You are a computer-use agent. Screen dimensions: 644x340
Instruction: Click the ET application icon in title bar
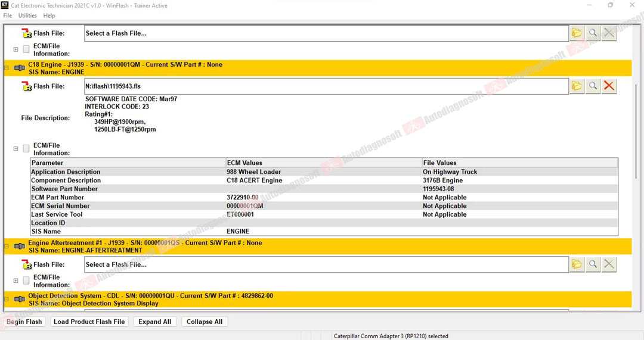pos(5,5)
